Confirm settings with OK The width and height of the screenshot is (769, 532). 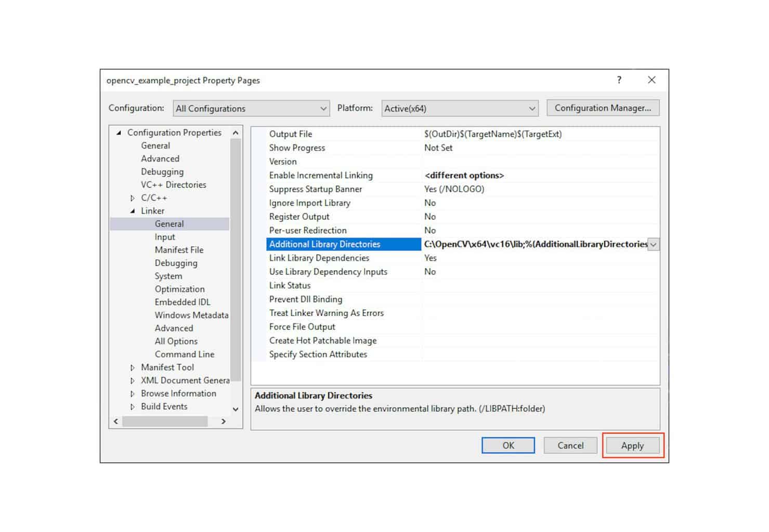point(508,445)
